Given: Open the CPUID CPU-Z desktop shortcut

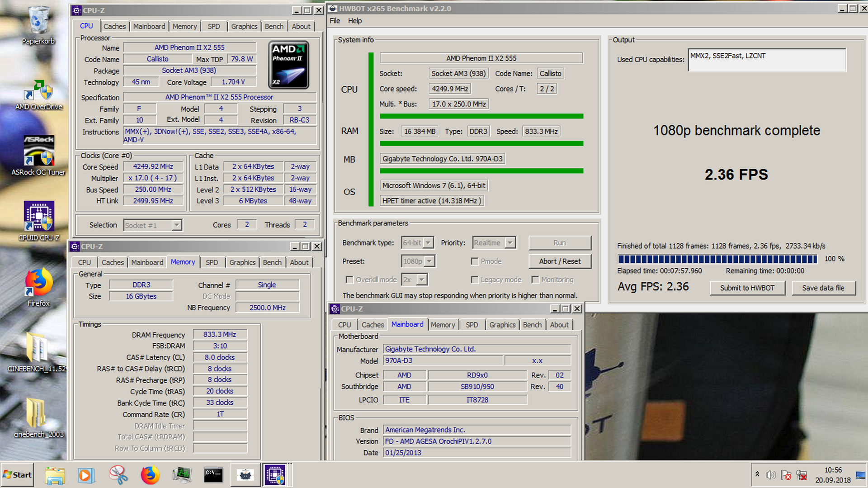Looking at the screenshot, I should (x=38, y=222).
